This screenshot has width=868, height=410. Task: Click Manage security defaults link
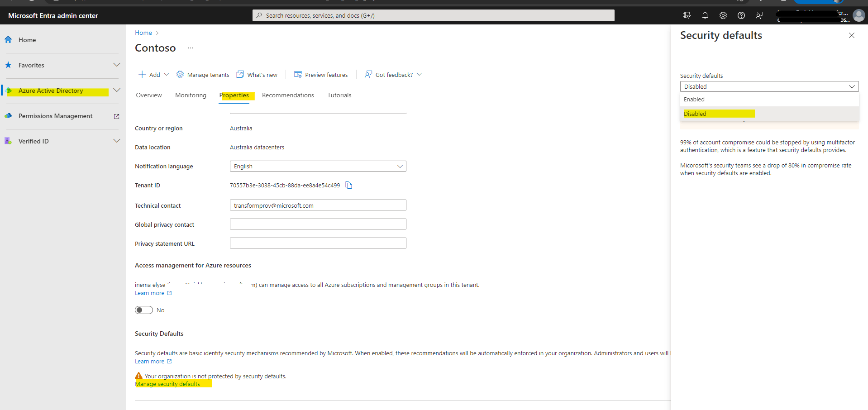(x=167, y=384)
